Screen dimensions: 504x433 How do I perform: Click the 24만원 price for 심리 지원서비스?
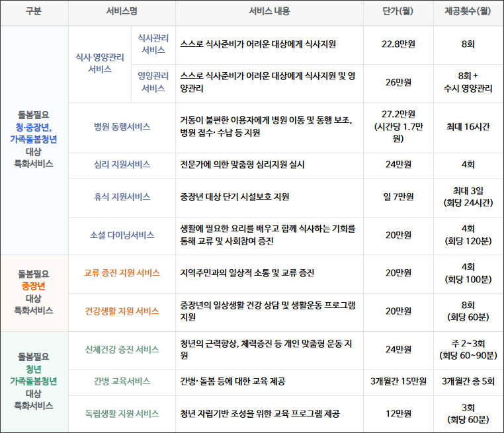point(398,165)
